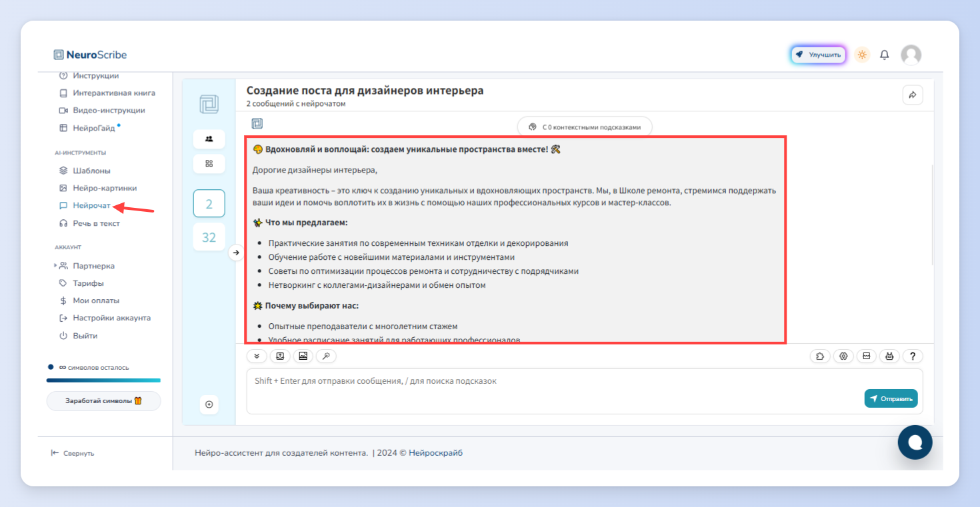Select chat number 32
Screen dimensions: 980x507
click(x=209, y=237)
